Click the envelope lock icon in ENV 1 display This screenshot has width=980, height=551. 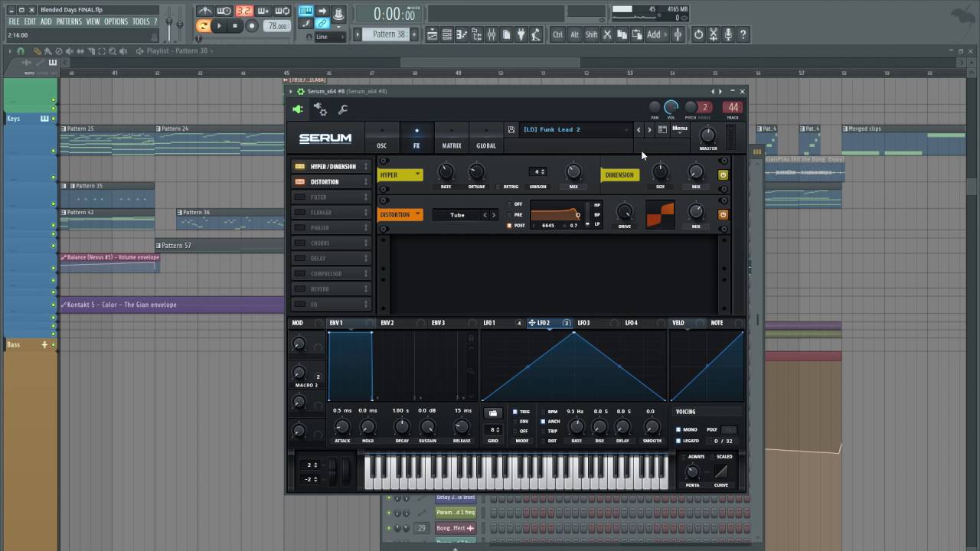(471, 338)
